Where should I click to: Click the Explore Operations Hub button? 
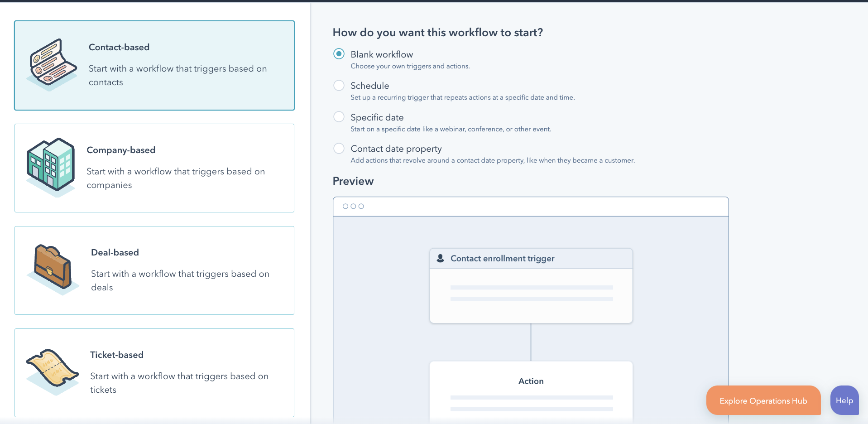[763, 400]
